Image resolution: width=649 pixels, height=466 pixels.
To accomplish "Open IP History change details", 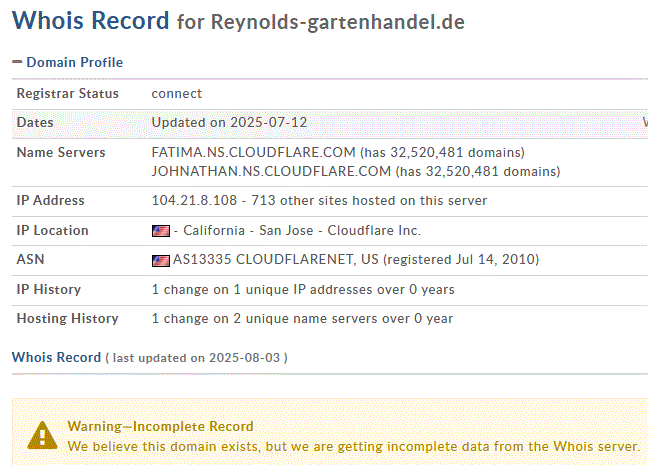I will pos(302,290).
